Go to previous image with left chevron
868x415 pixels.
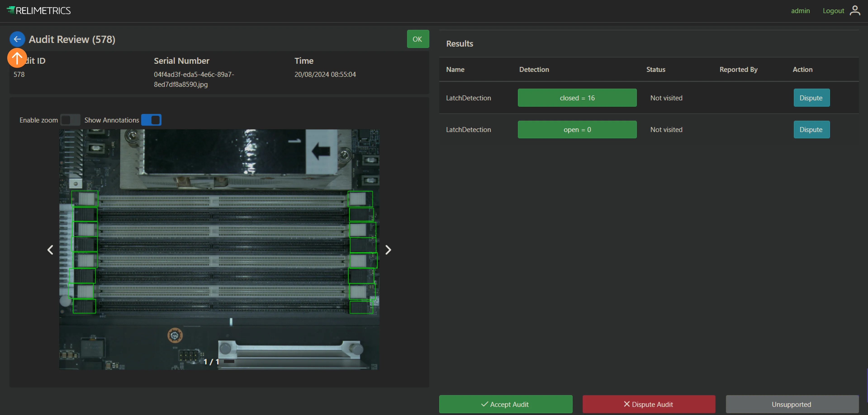50,250
